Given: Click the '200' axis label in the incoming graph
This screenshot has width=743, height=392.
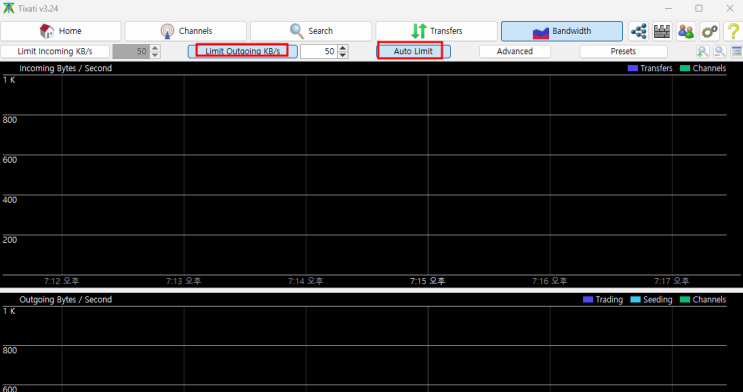Looking at the screenshot, I should [x=9, y=239].
